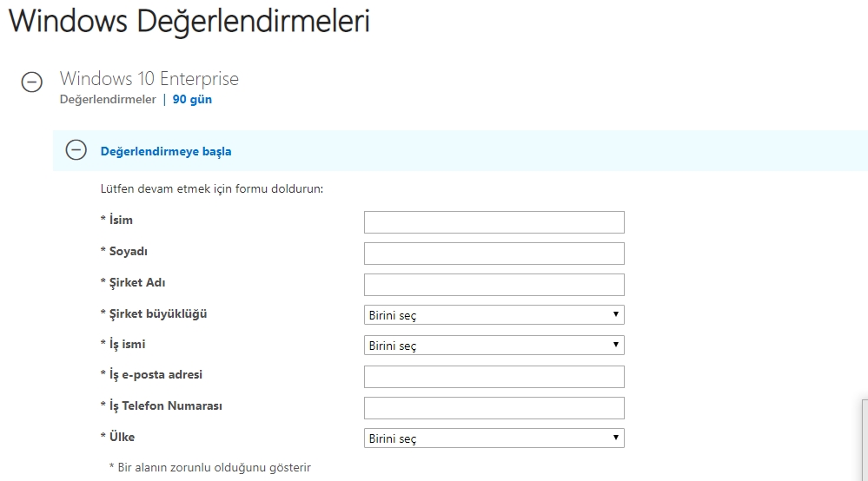This screenshot has width=868, height=481.
Task: Click the Şirket büyüklüğü field label
Action: [158, 314]
